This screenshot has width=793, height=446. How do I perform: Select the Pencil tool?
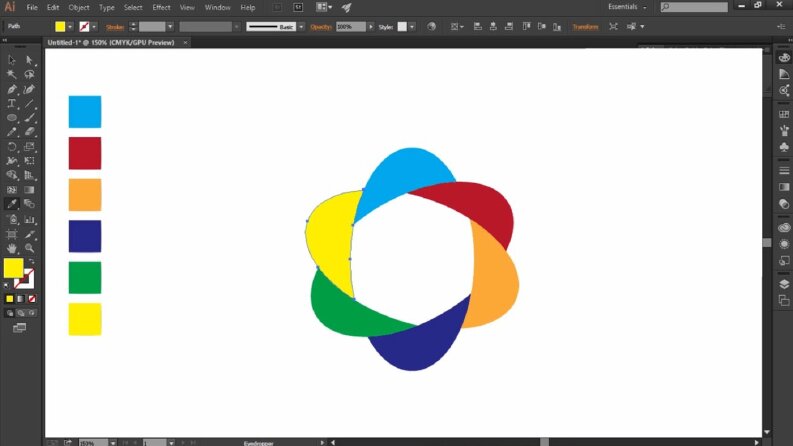click(x=12, y=132)
